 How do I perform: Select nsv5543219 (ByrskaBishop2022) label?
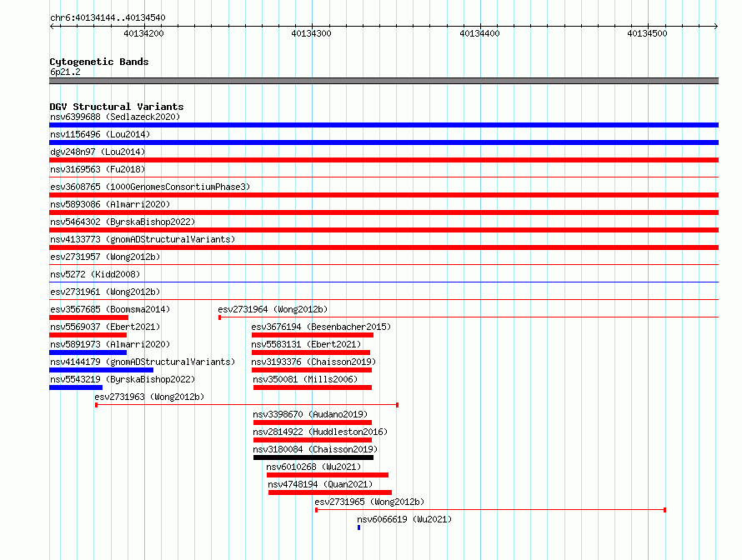pos(123,379)
